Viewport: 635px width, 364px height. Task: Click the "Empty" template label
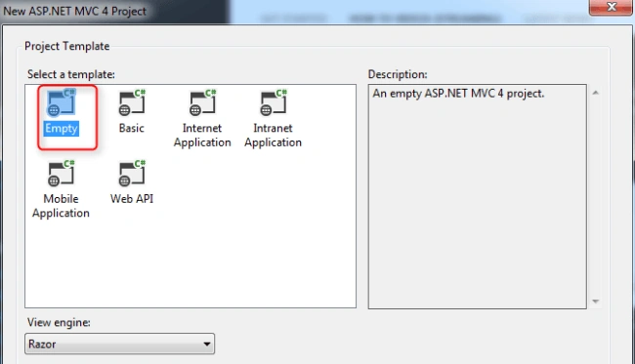62,128
